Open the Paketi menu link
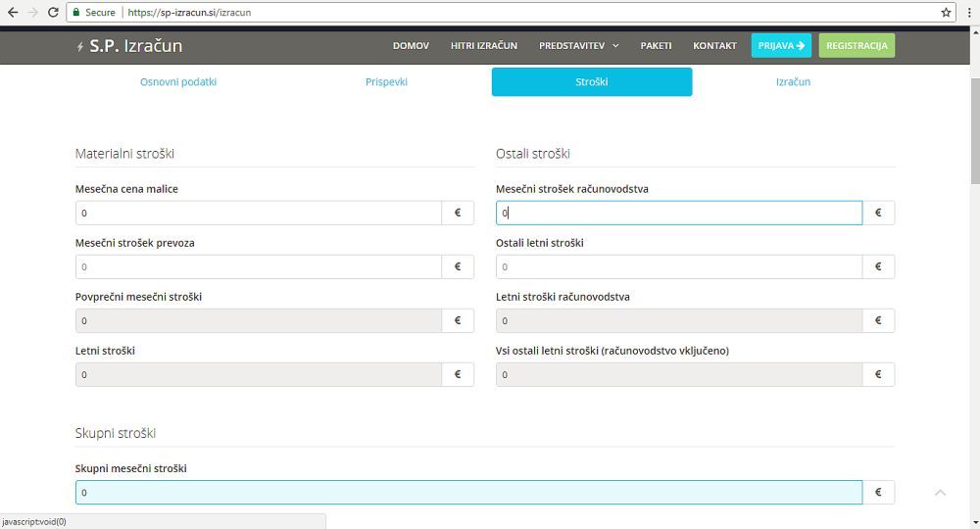This screenshot has width=980, height=529. tap(656, 46)
